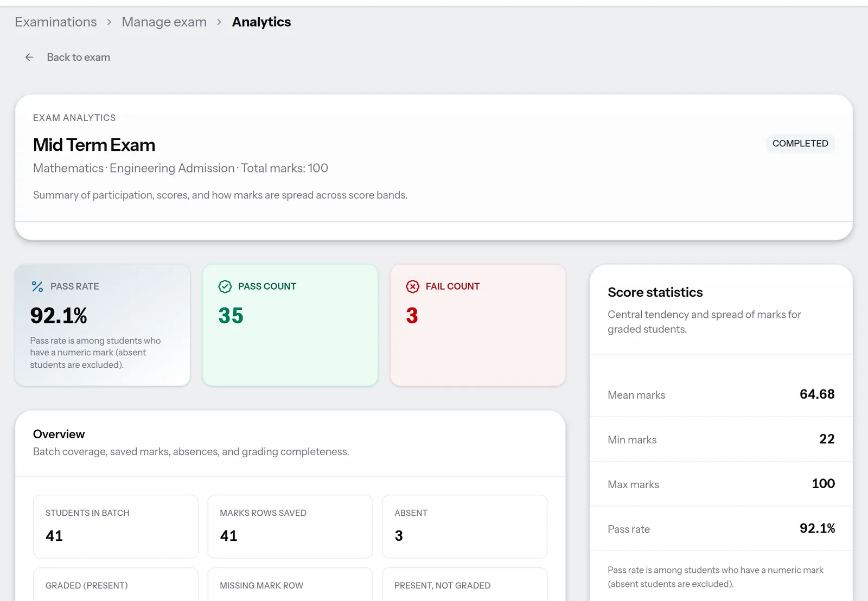The image size is (868, 601).
Task: Click the STUDENTS IN BATCH card
Action: pyautogui.click(x=116, y=526)
